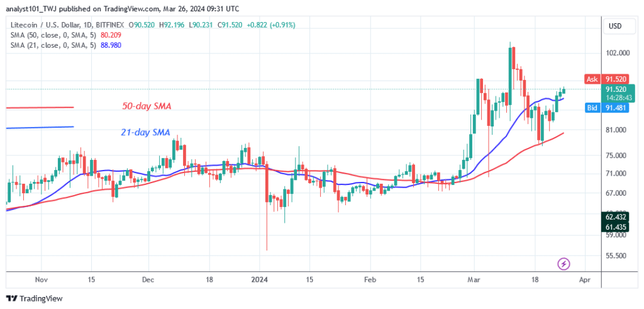Click the published-by analyst101_TWJ header text

point(123,9)
